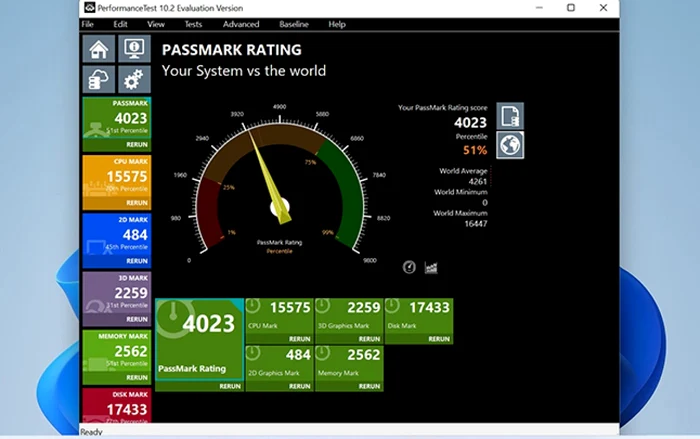Rerun the PassMark test in sidebar
This screenshot has height=439, width=700.
point(137,145)
